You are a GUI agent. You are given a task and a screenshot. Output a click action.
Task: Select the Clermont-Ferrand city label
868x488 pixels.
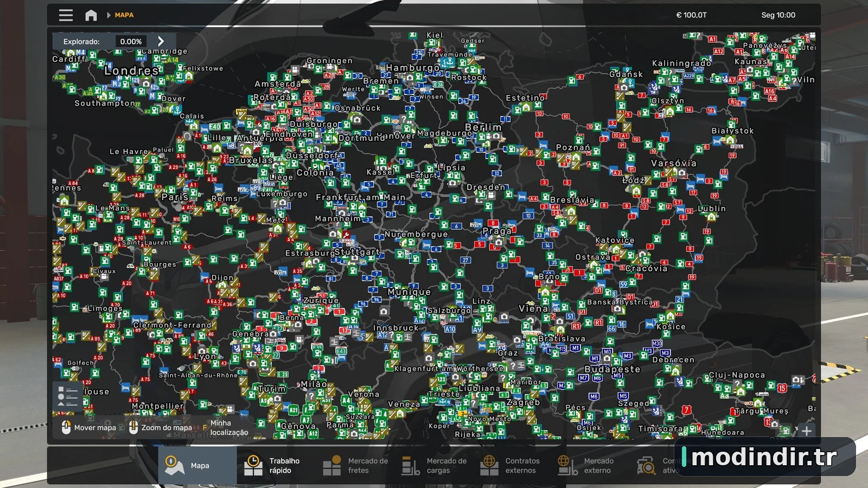173,325
